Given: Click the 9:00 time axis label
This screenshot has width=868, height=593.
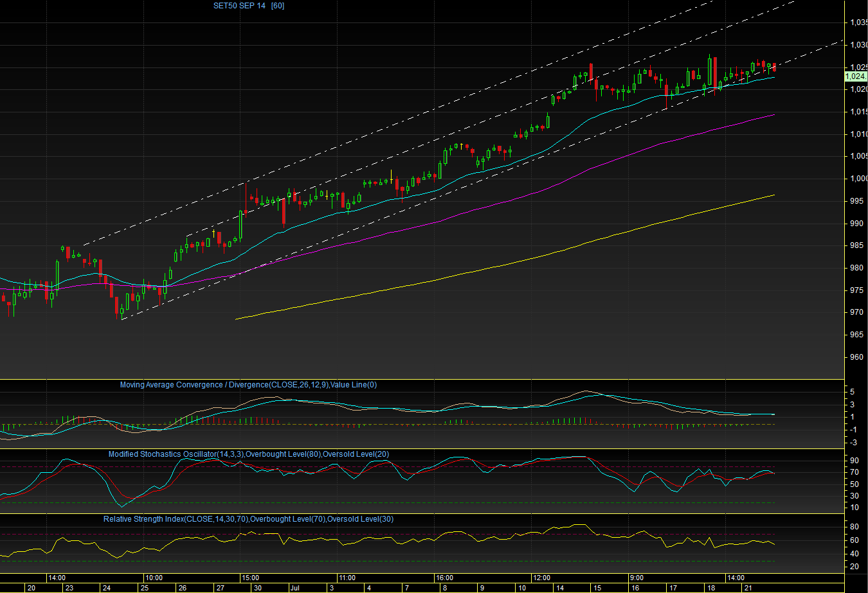Looking at the screenshot, I should (637, 578).
